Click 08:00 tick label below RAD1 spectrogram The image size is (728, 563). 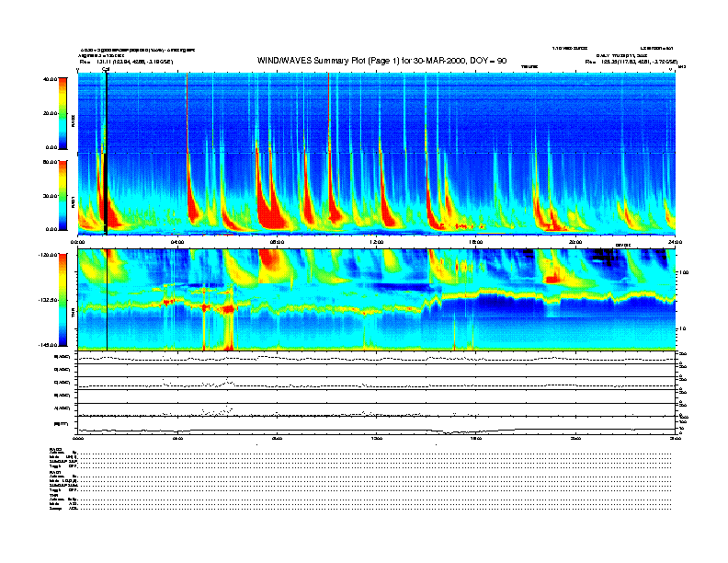[x=277, y=242]
